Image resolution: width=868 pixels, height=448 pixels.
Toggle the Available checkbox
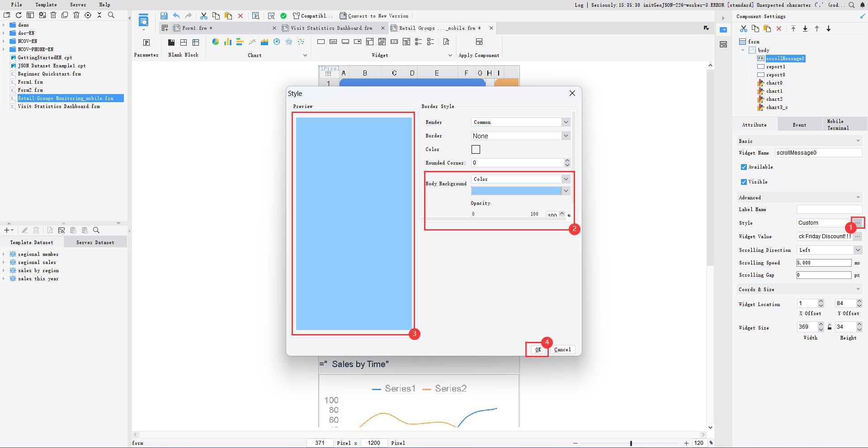744,167
